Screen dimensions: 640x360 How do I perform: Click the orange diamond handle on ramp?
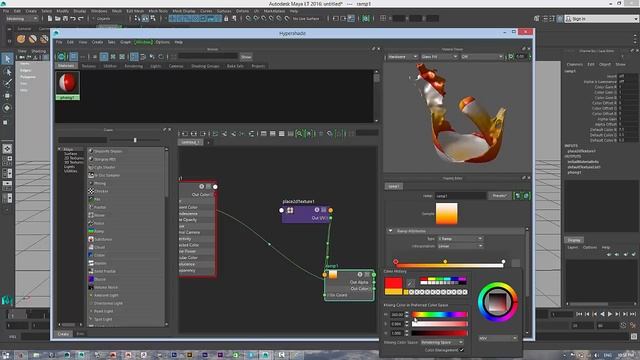[445, 261]
